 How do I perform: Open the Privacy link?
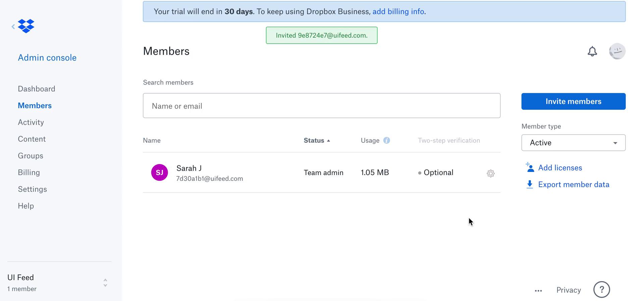(569, 290)
